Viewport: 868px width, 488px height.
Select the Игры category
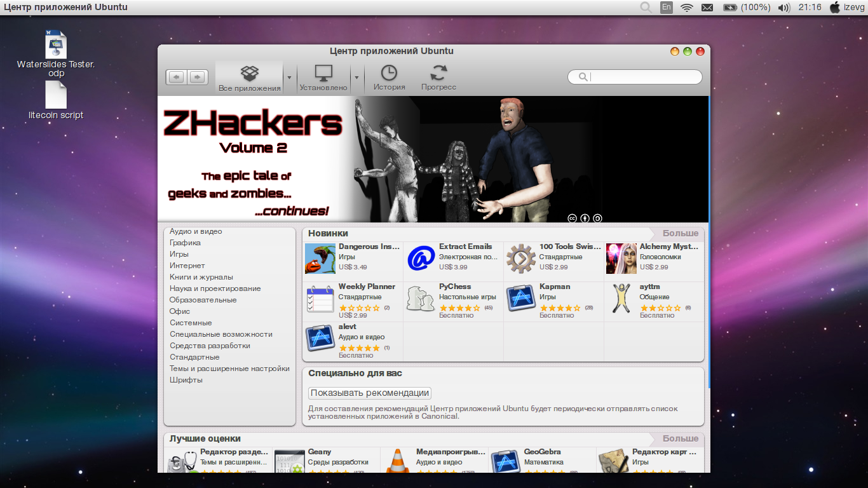coord(179,254)
